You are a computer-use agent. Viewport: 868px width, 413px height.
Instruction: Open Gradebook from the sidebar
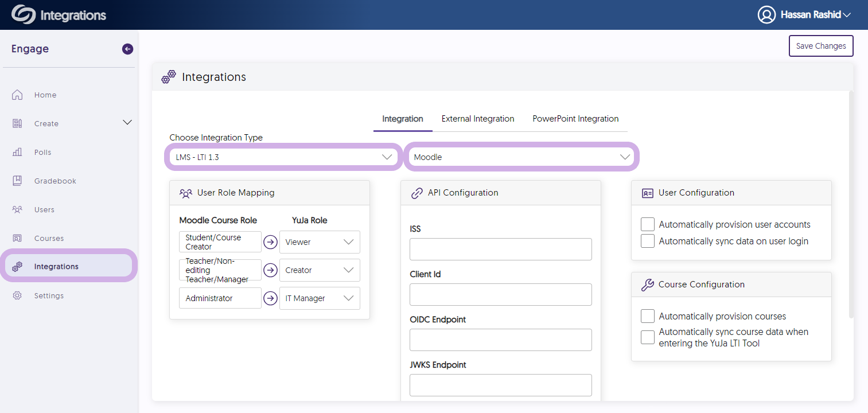click(x=55, y=181)
